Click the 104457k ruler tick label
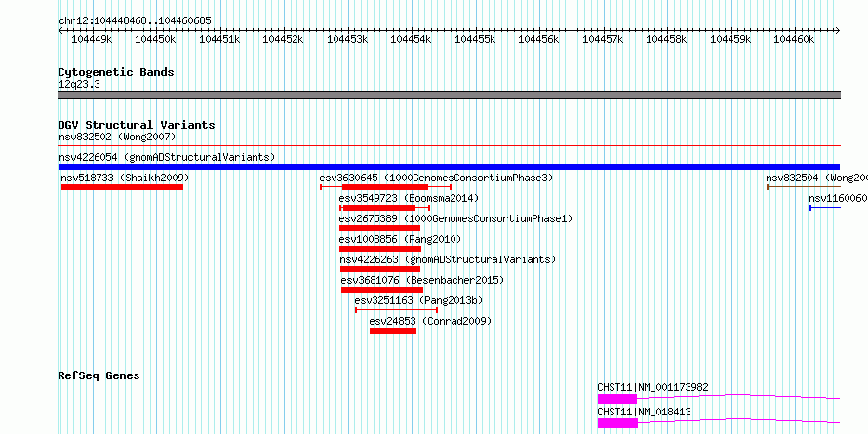 [603, 39]
